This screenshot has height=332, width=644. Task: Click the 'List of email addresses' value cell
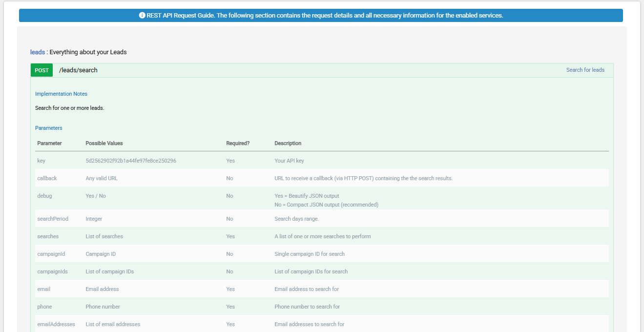click(x=113, y=324)
